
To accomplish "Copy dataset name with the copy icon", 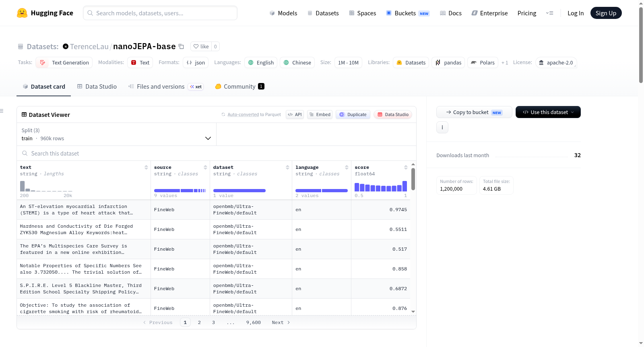I will click(x=181, y=47).
